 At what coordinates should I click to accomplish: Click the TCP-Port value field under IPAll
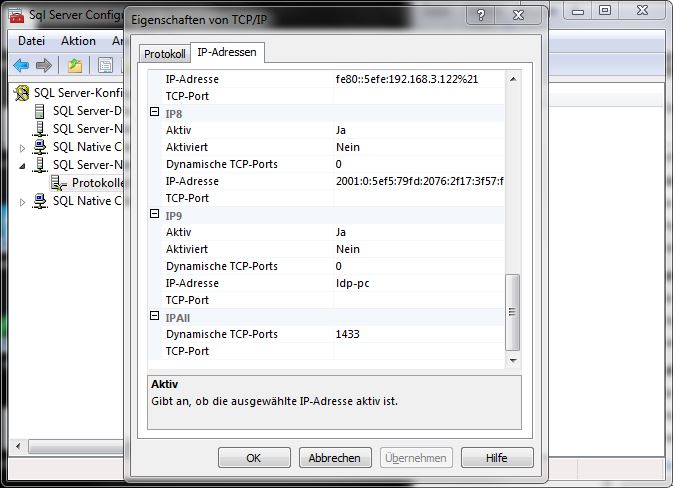418,351
